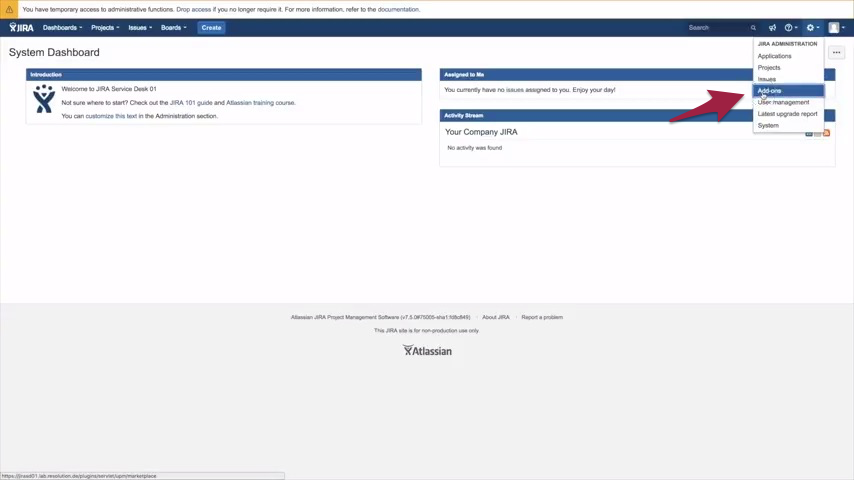
Task: Click the Activity Stream RSS feed icon
Action: [x=826, y=133]
